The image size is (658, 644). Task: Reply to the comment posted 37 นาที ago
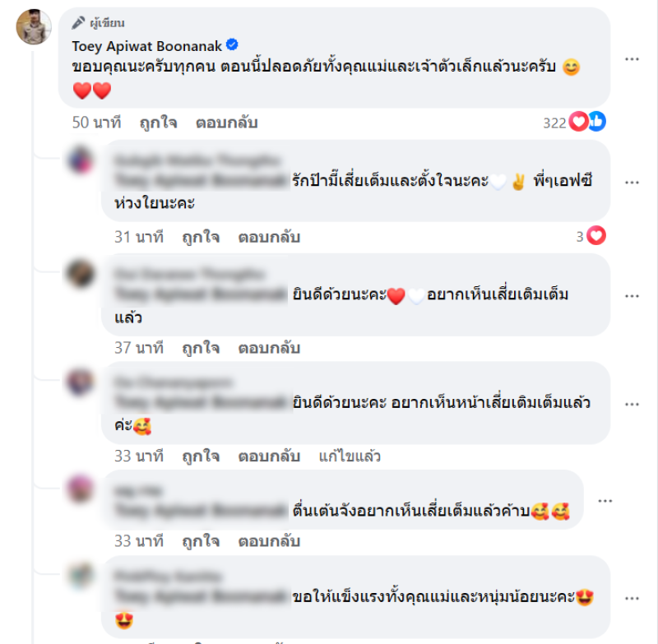[x=269, y=348]
